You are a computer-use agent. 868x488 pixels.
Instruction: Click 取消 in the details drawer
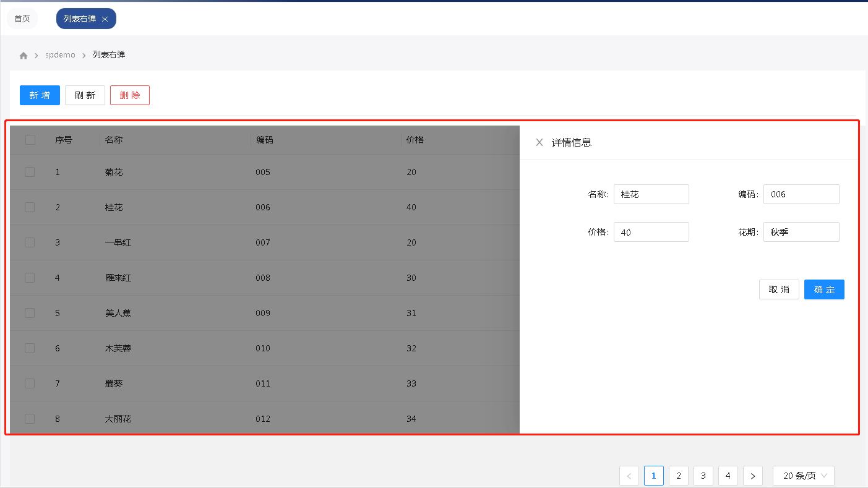779,289
